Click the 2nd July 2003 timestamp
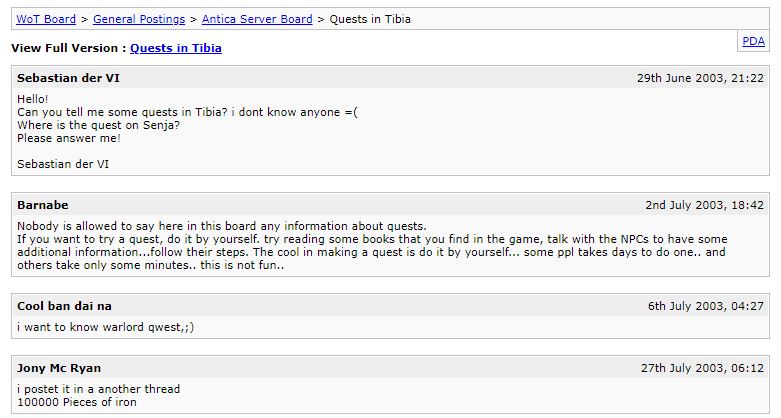 pyautogui.click(x=704, y=205)
